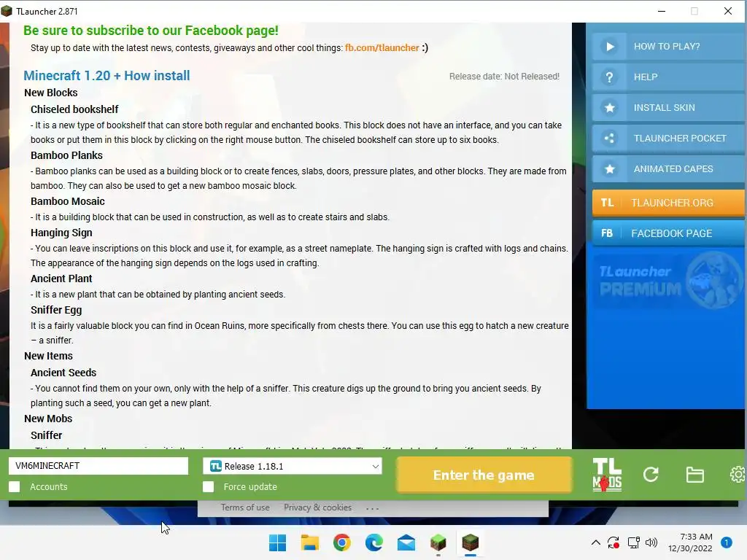
Task: Click the TLauncher Pocket share icon
Action: [609, 139]
